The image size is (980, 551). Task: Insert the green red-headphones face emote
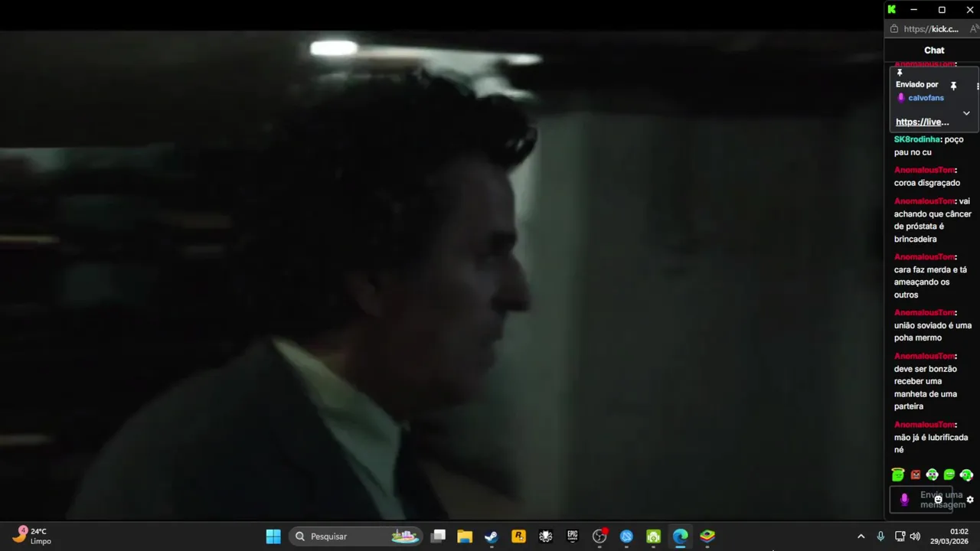coord(966,475)
